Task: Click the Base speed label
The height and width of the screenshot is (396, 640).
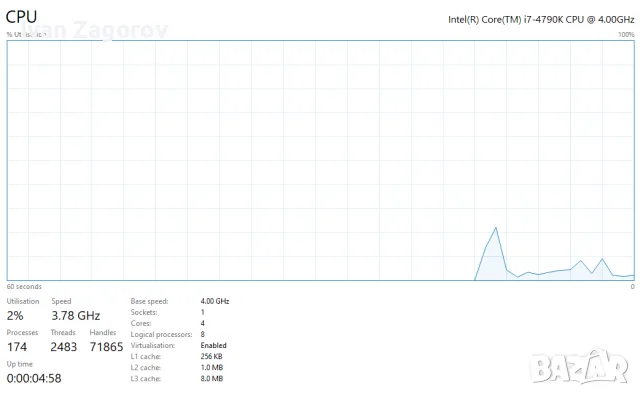Action: (149, 301)
